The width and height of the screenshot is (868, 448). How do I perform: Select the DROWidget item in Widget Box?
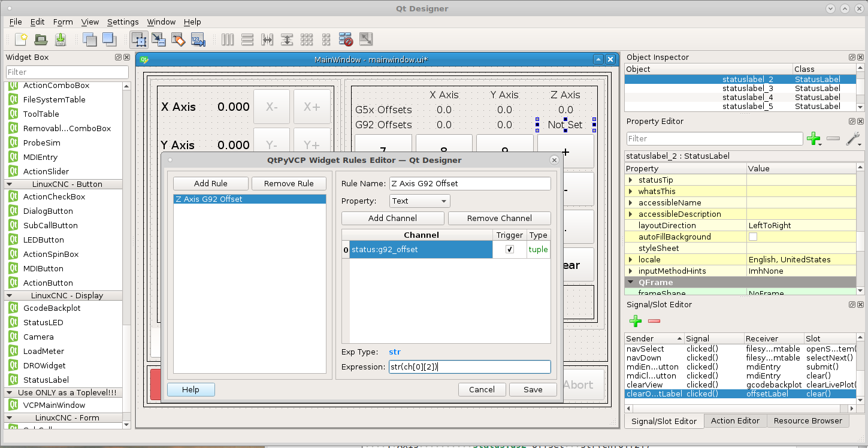pyautogui.click(x=44, y=365)
